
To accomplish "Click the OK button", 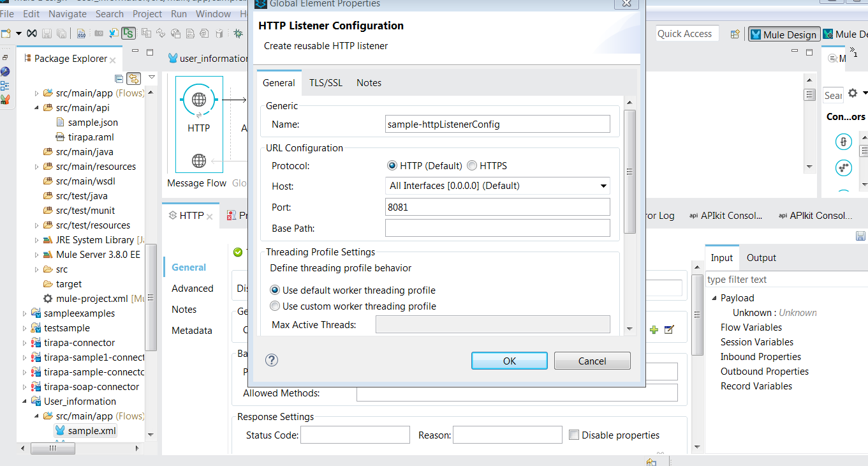I will [509, 361].
